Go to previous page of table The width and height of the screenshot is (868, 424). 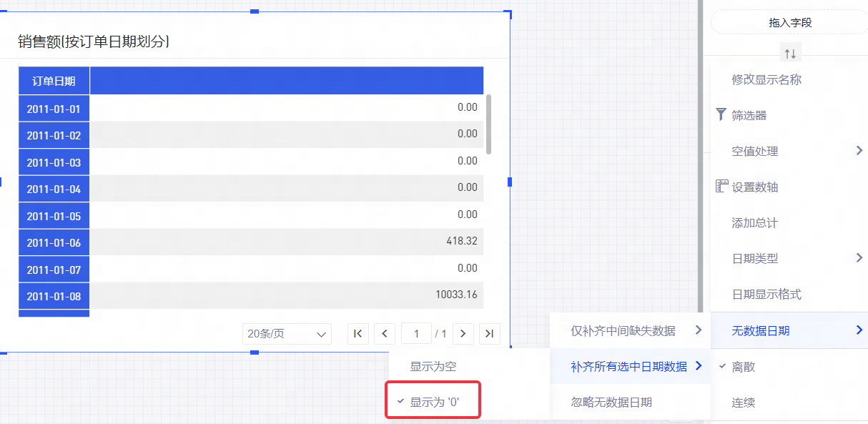click(385, 333)
